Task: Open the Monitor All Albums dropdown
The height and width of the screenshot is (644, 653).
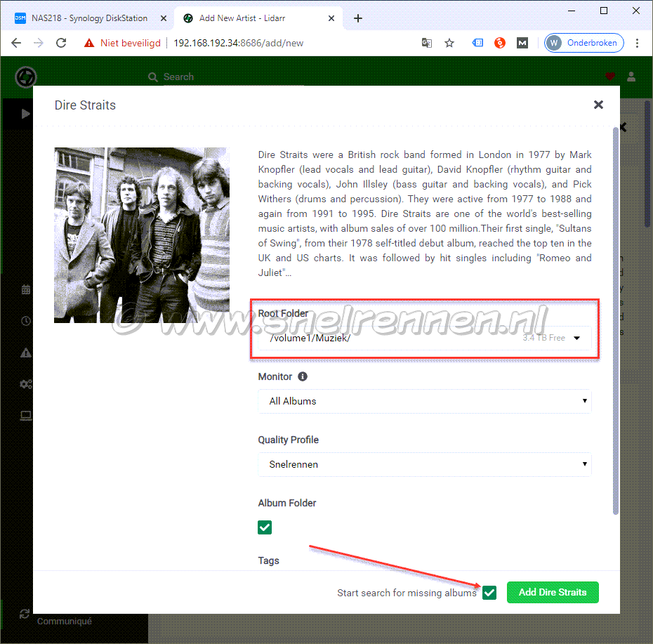Action: point(425,401)
